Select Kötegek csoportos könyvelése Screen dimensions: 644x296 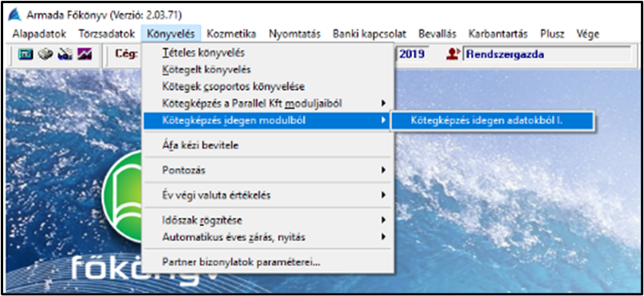268,87
